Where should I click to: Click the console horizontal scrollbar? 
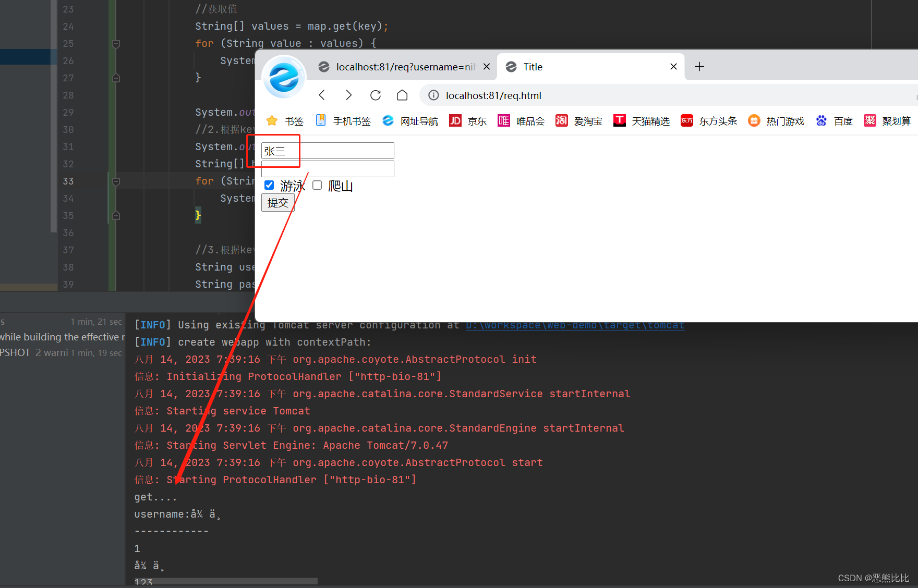pos(226,581)
